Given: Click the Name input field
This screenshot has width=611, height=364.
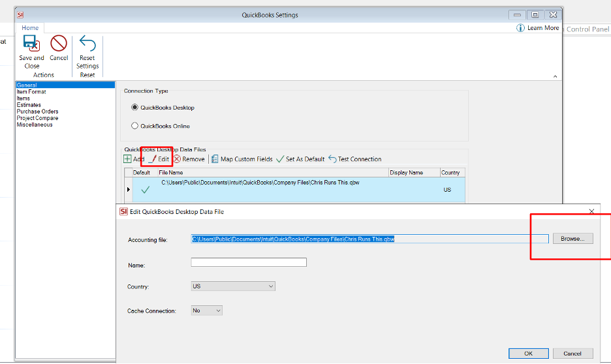Looking at the screenshot, I should click(x=249, y=262).
